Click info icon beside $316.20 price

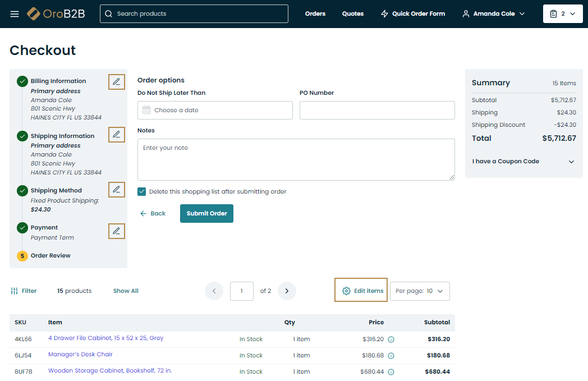click(x=391, y=339)
